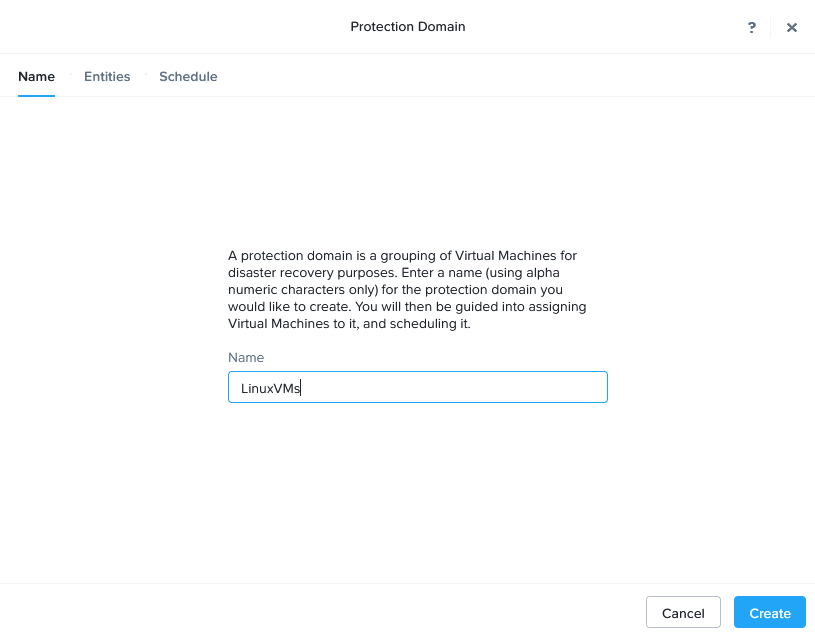
Task: Click the separator between Name and Entities
Action: 70,76
